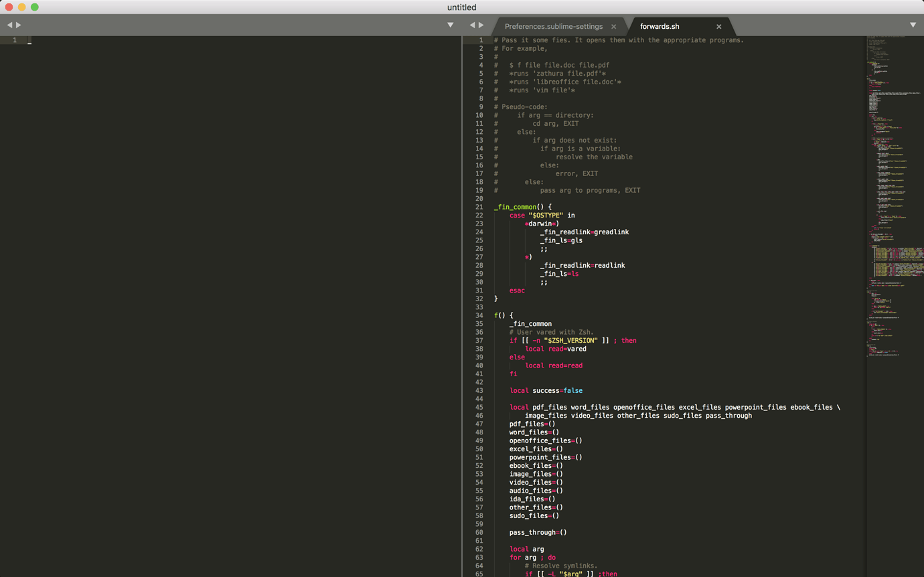The image size is (924, 577).
Task: Click the '# Pseudo-code:' comment
Action: tap(521, 107)
